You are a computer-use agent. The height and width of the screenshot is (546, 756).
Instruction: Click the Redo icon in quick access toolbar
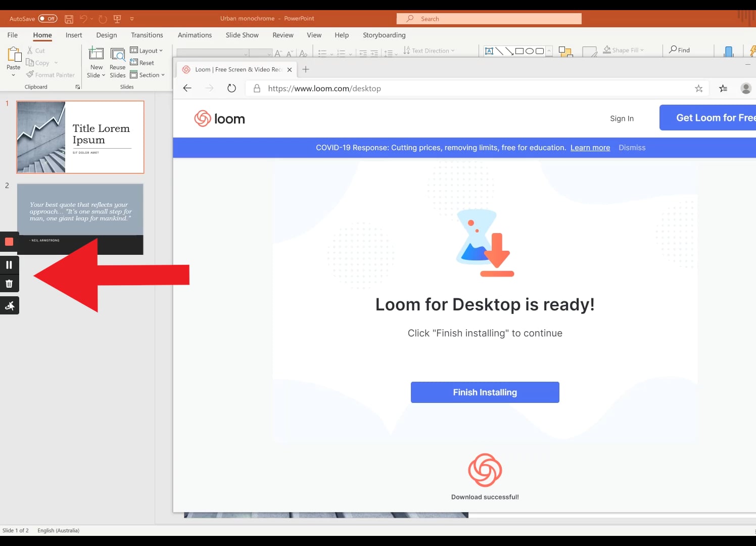click(103, 19)
